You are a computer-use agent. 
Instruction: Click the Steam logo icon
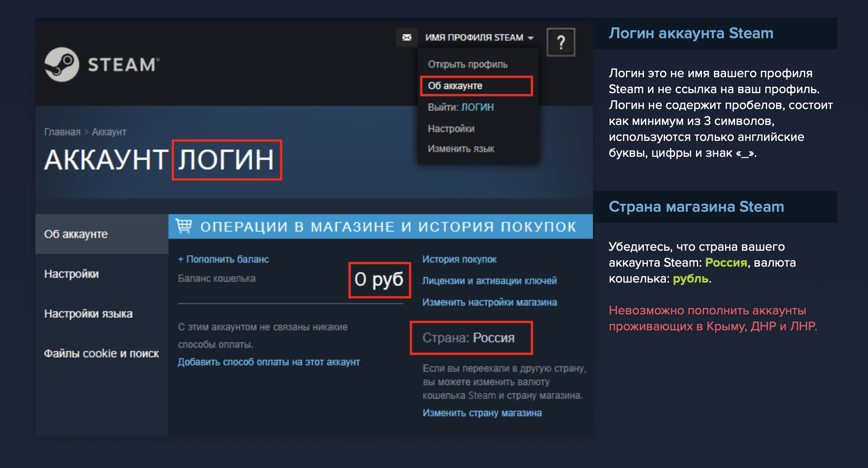coord(62,64)
